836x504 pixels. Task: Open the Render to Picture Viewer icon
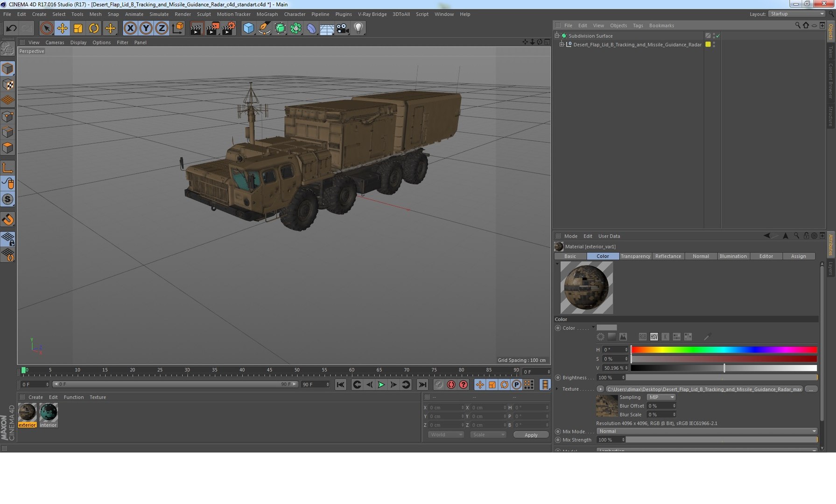[212, 28]
